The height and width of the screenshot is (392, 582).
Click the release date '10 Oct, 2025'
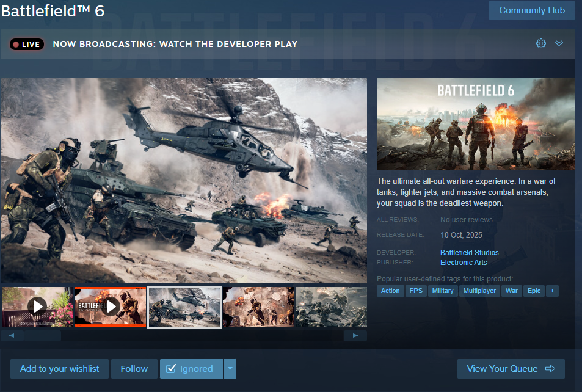pyautogui.click(x=461, y=235)
